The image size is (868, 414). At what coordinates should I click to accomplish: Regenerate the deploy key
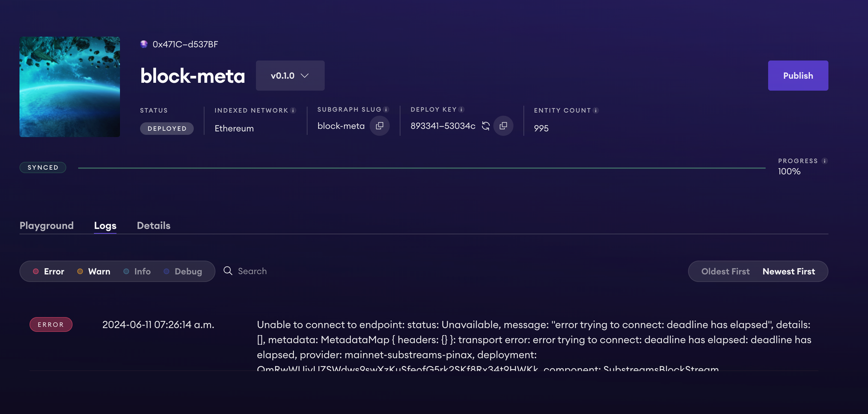tap(486, 126)
